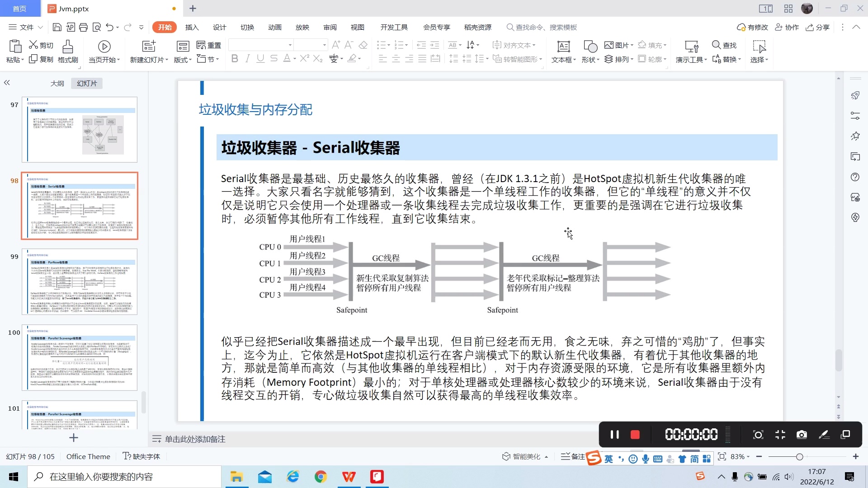Toggle bold formatting

pyautogui.click(x=234, y=58)
